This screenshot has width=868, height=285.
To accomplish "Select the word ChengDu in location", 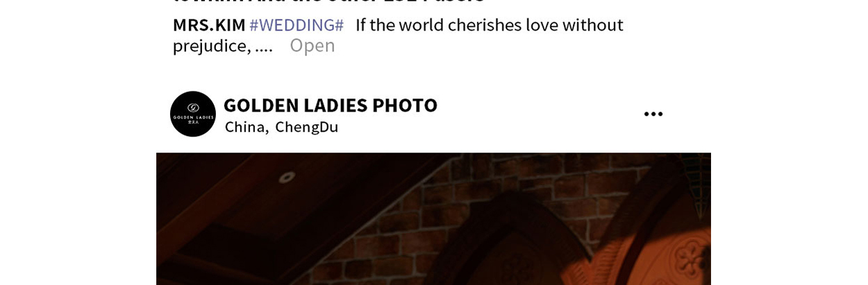I will 307,127.
